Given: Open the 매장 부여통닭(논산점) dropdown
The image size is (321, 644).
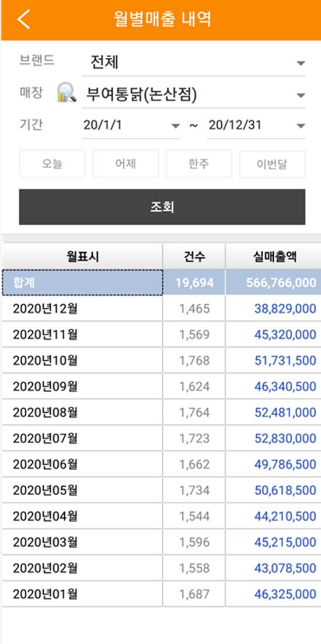Looking at the screenshot, I should click(193, 95).
